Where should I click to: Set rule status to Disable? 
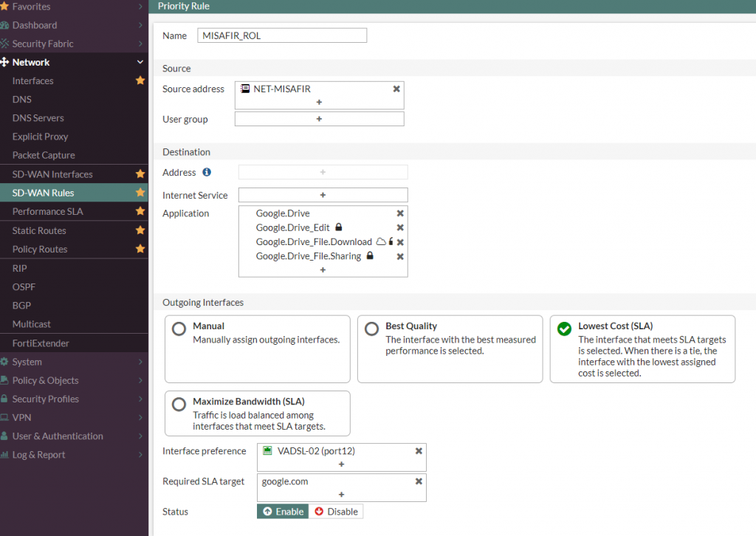pos(336,512)
